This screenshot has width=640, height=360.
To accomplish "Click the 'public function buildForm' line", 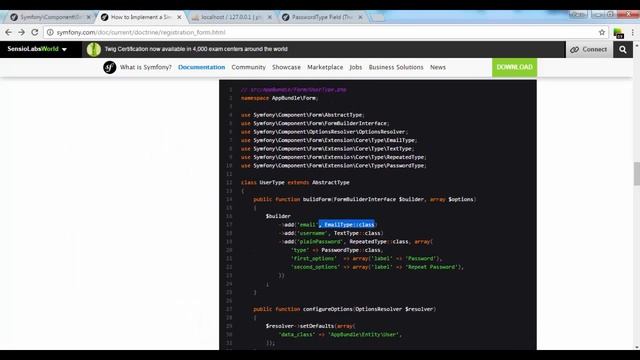I will point(364,199).
